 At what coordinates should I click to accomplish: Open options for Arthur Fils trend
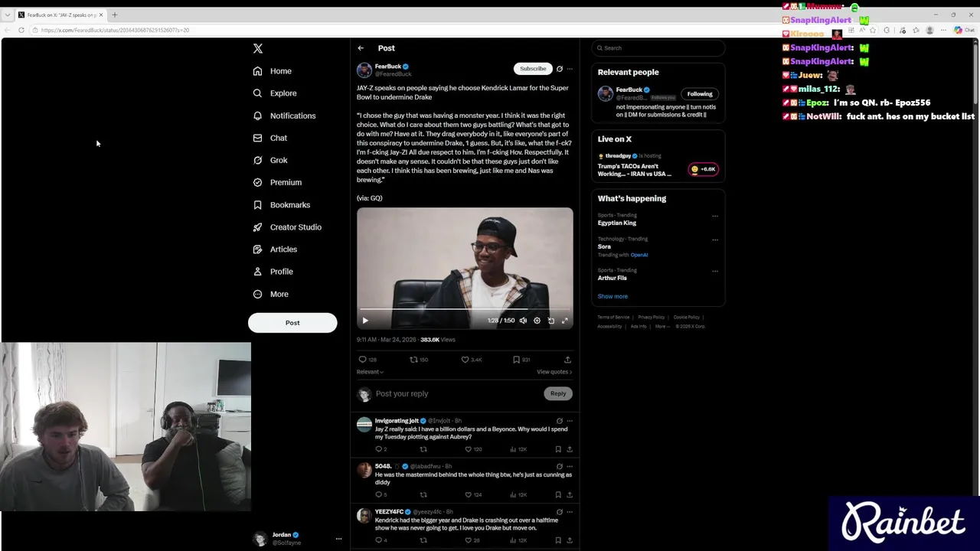tap(715, 271)
